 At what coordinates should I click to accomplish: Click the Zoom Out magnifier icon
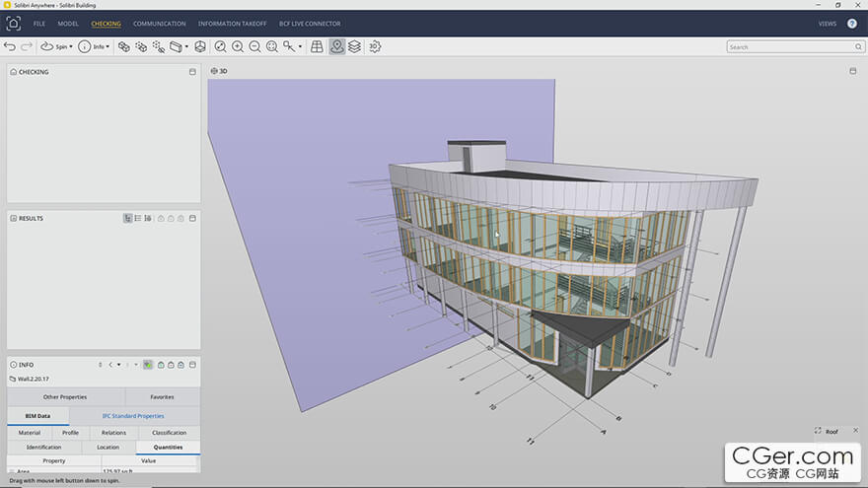(254, 46)
